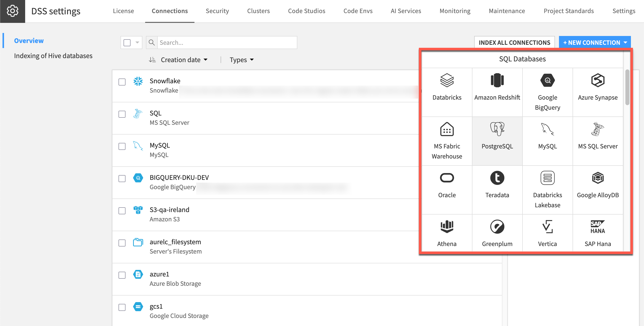Tick the MySQL connection row checkbox
The width and height of the screenshot is (644, 326).
pyautogui.click(x=122, y=146)
